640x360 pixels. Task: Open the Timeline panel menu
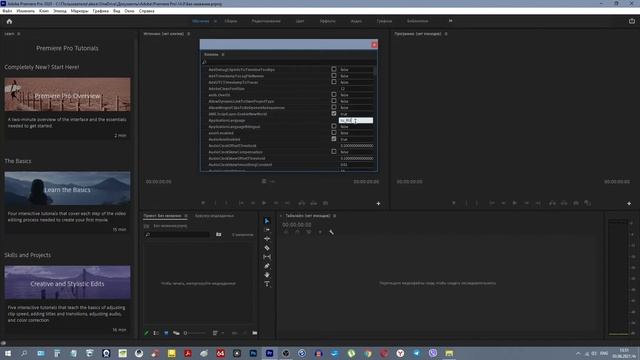tap(334, 216)
